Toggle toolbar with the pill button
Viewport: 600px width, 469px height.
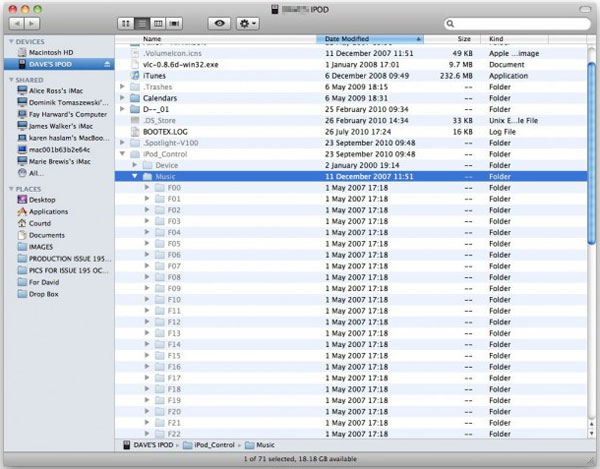(x=585, y=9)
